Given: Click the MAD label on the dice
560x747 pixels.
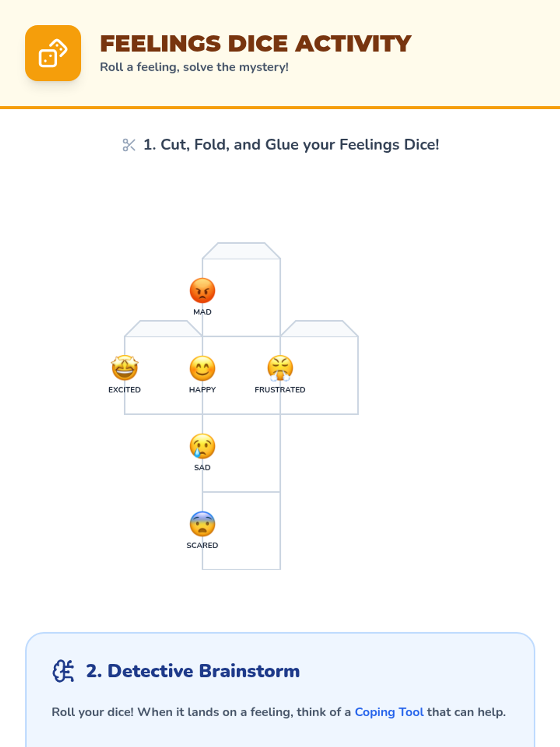Looking at the screenshot, I should point(202,312).
